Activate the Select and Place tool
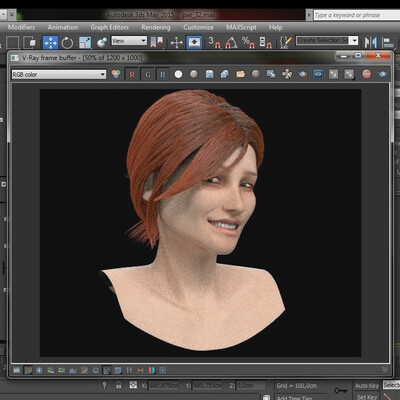 pos(102,42)
